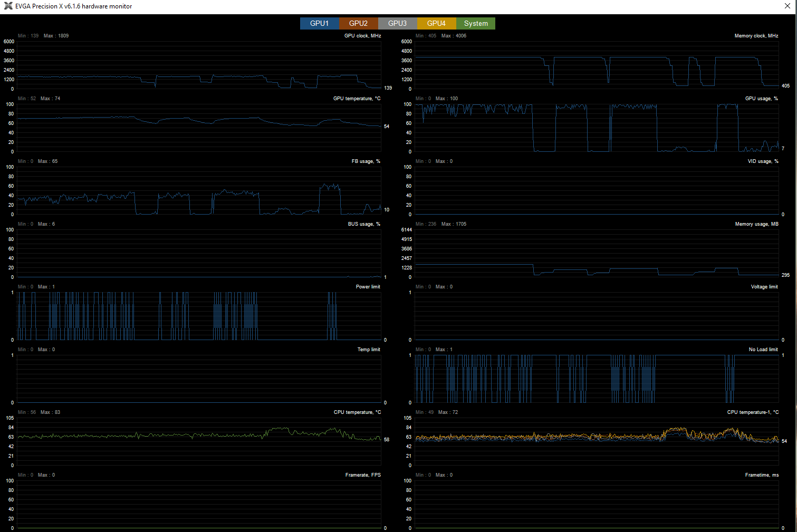Viewport: 797px width, 532px height.
Task: Select the Memory usage, MB graph label
Action: (x=757, y=224)
